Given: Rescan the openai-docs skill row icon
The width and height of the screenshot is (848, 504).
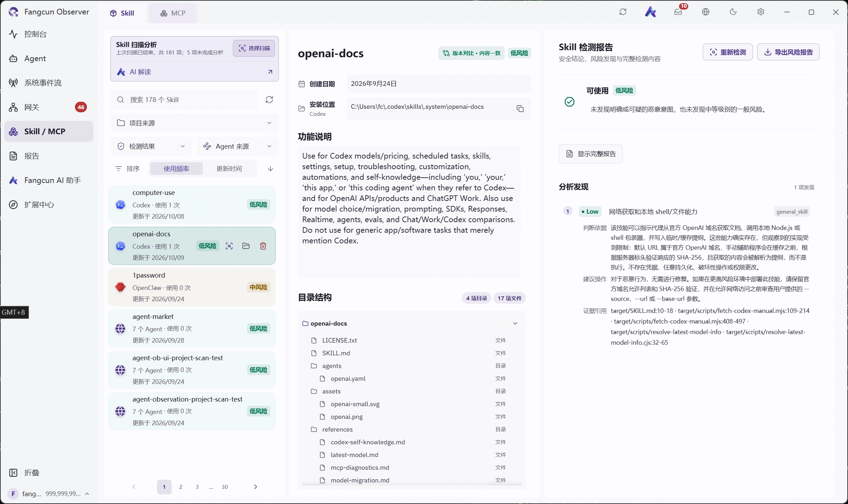Looking at the screenshot, I should pyautogui.click(x=229, y=246).
